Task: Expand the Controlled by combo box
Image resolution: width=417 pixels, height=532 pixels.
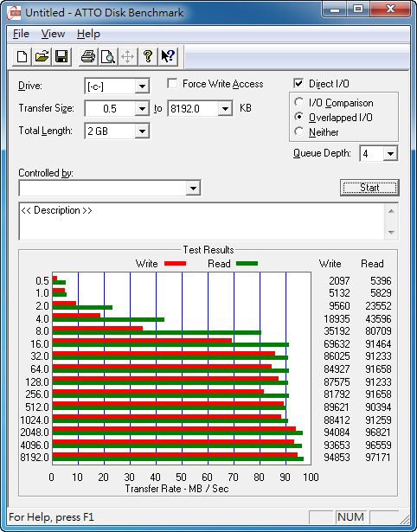Action: (193, 188)
